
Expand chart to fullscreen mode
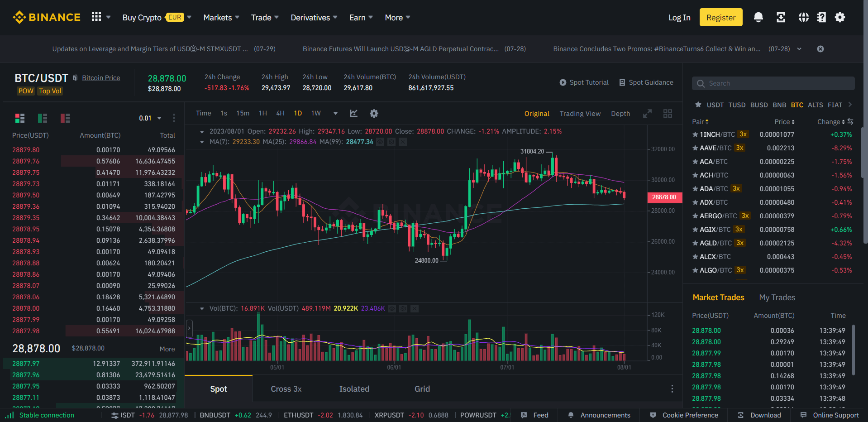[648, 114]
